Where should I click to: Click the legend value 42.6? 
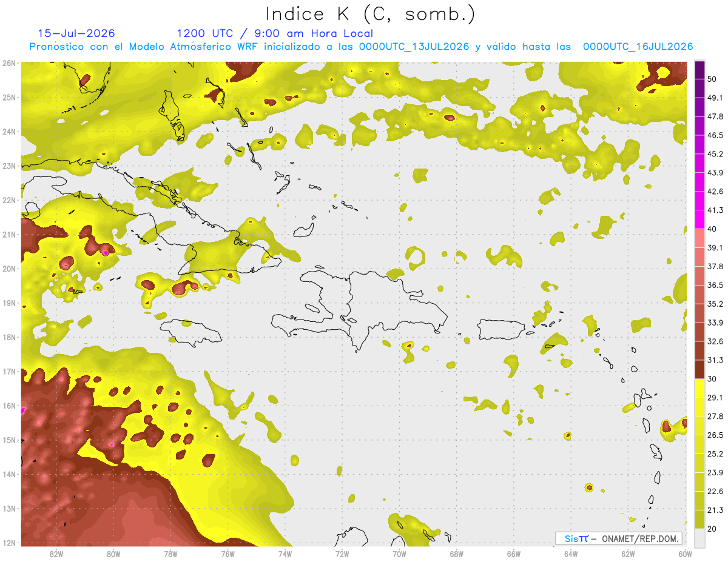tap(715, 192)
